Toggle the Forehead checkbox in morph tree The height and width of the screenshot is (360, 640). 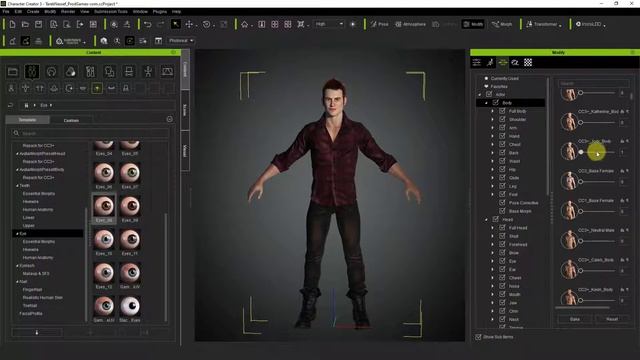[502, 244]
